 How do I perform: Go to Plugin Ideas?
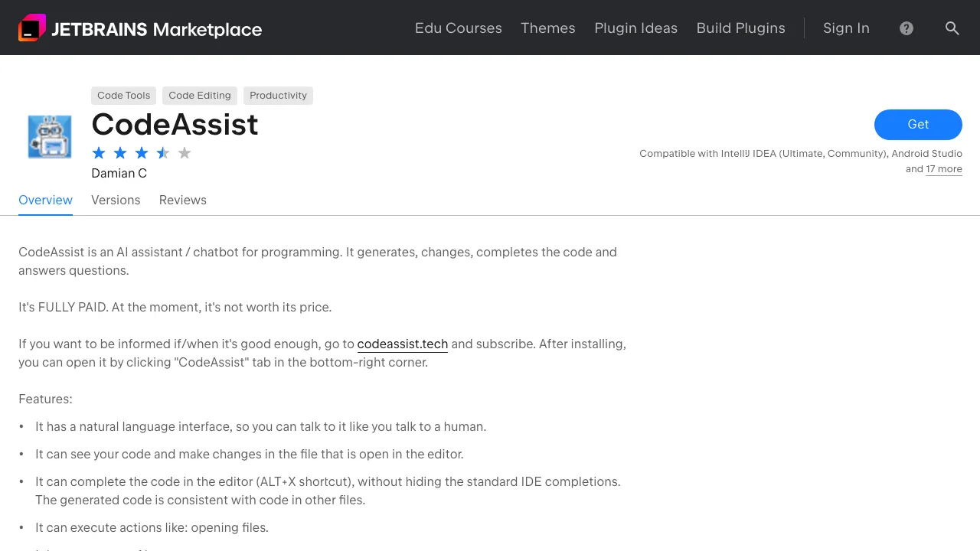[x=635, y=28]
